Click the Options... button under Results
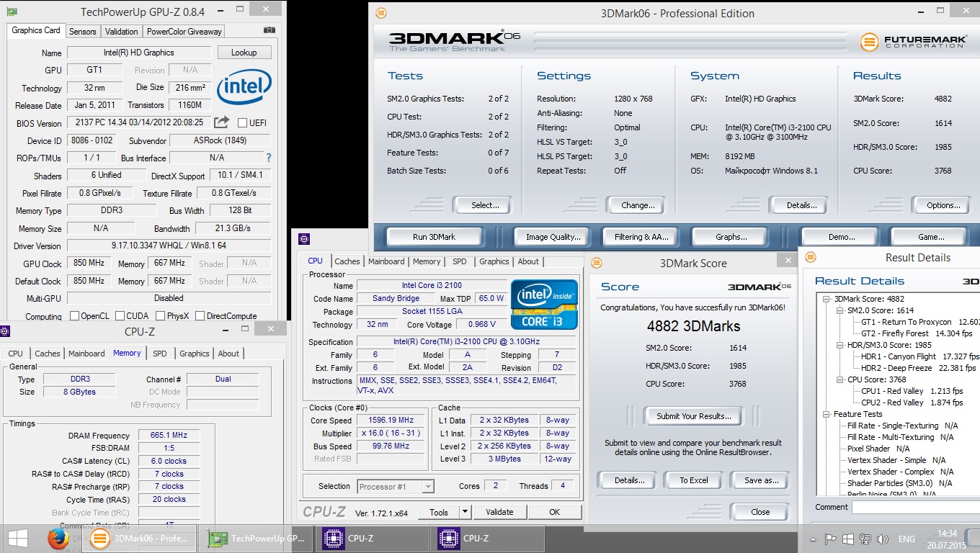 click(943, 205)
